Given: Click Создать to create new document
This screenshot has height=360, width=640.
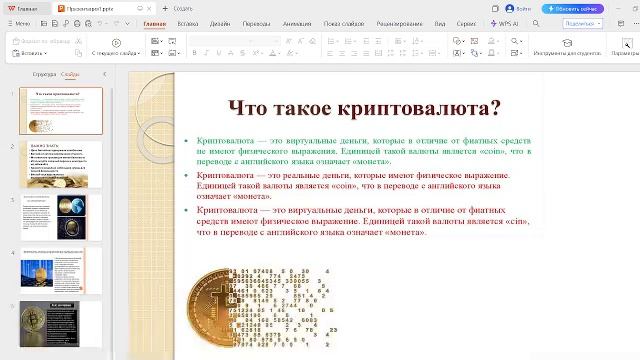Looking at the screenshot, I should click(183, 9).
